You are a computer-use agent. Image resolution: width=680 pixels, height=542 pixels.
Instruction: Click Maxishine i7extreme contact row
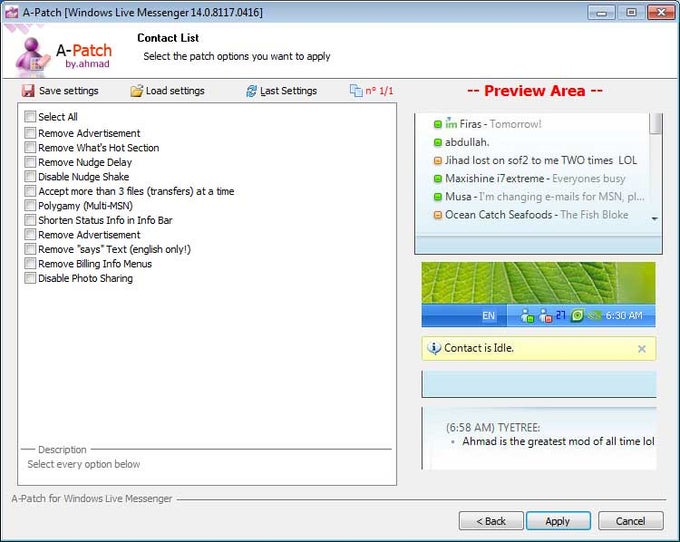pos(535,179)
